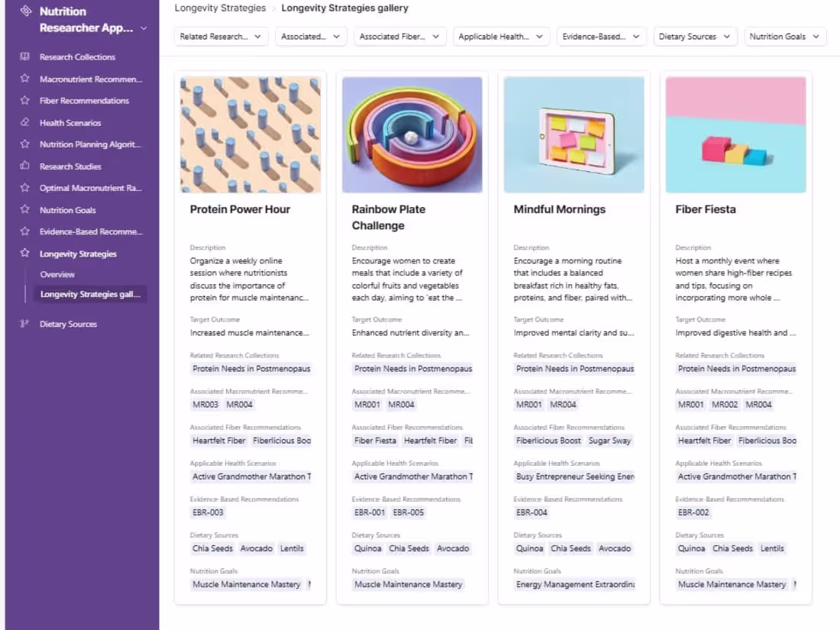840x630 pixels.
Task: Click the EBR-004 tag in Mindful Mornings
Action: tap(531, 512)
